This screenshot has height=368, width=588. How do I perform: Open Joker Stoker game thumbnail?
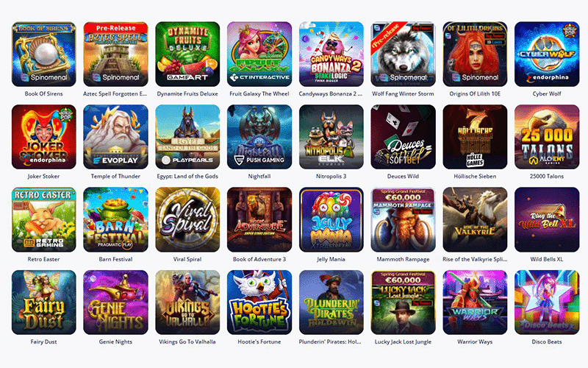click(x=44, y=137)
